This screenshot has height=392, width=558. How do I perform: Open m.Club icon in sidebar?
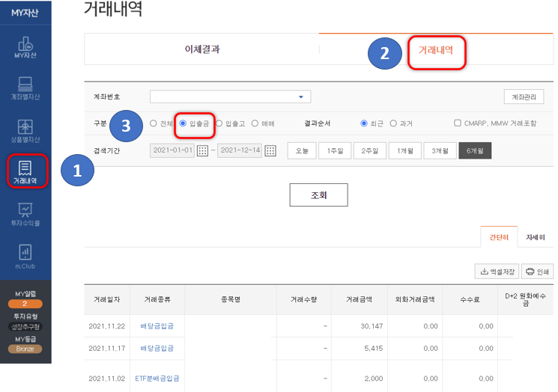pos(25,257)
